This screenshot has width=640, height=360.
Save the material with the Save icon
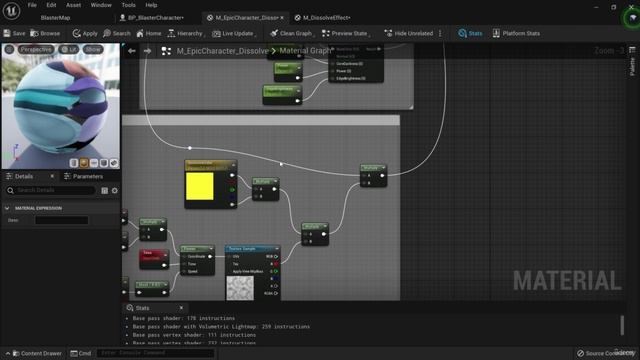tap(14, 33)
